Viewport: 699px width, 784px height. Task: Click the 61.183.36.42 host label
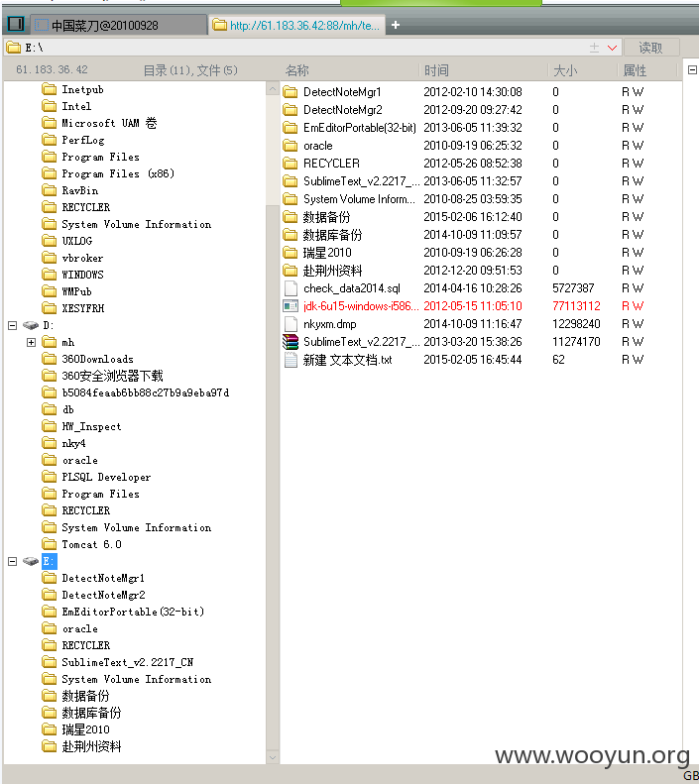pyautogui.click(x=52, y=69)
